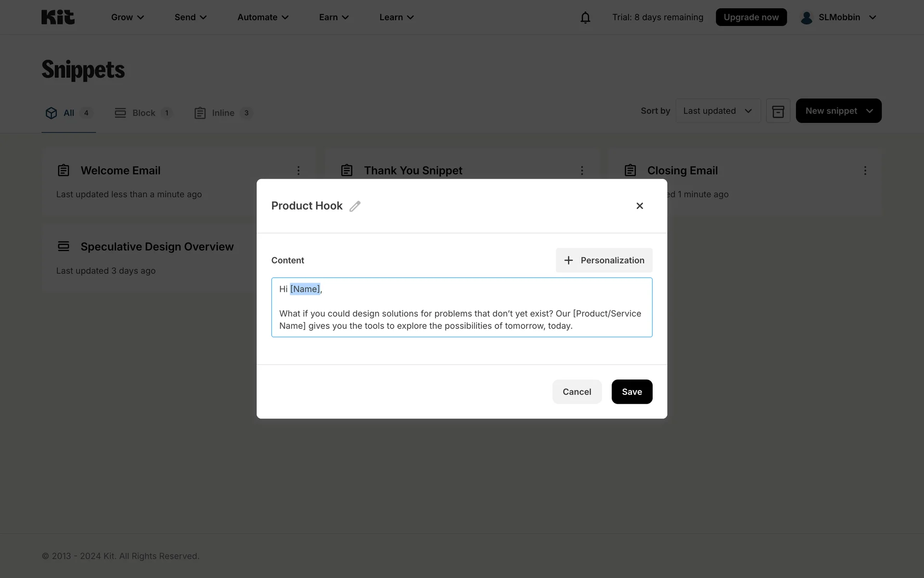Image resolution: width=924 pixels, height=578 pixels.
Task: Expand the Grow menu
Action: click(128, 17)
